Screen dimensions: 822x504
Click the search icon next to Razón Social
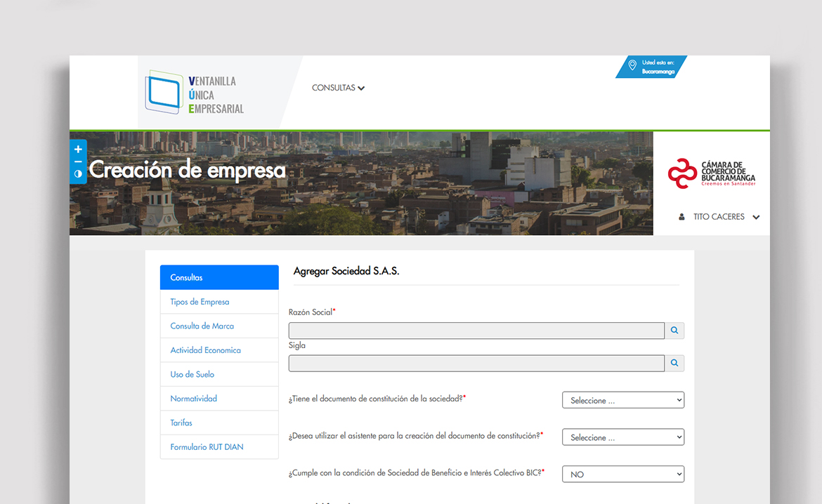tap(674, 331)
